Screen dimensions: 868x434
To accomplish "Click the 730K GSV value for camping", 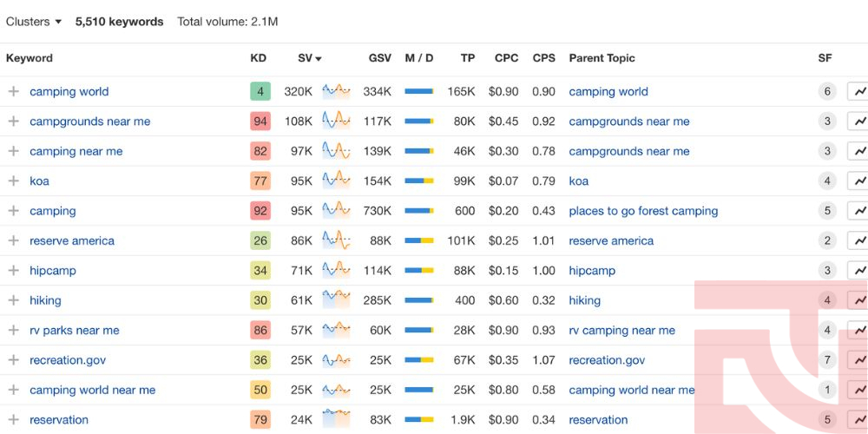I will click(x=377, y=211).
